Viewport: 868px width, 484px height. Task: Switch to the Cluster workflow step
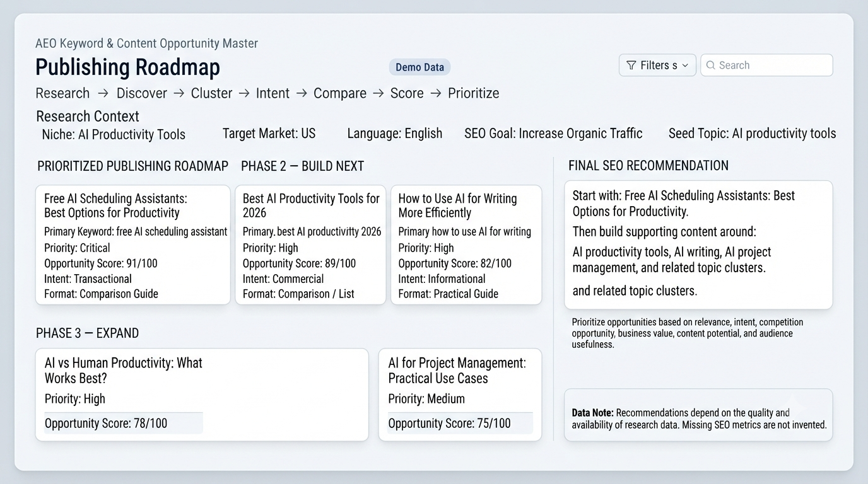tap(211, 93)
